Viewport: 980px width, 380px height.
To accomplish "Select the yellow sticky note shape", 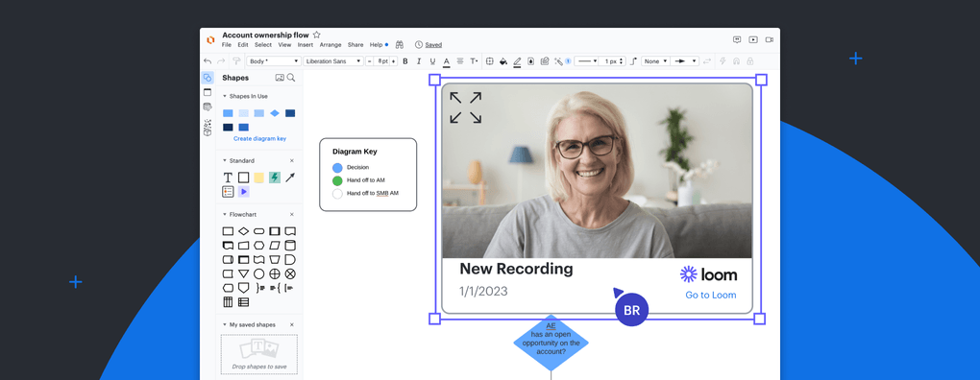I will [x=258, y=178].
